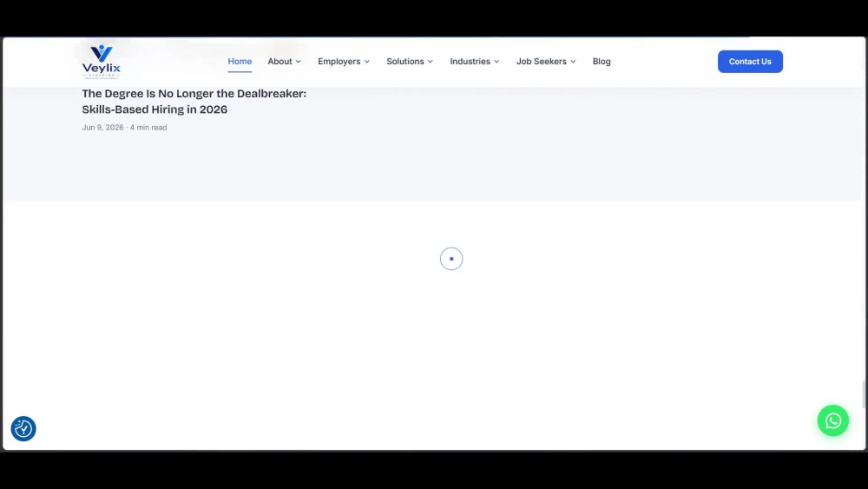Open the WhatsApp chat bubble
Screen dimensions: 868x489
click(x=832, y=421)
